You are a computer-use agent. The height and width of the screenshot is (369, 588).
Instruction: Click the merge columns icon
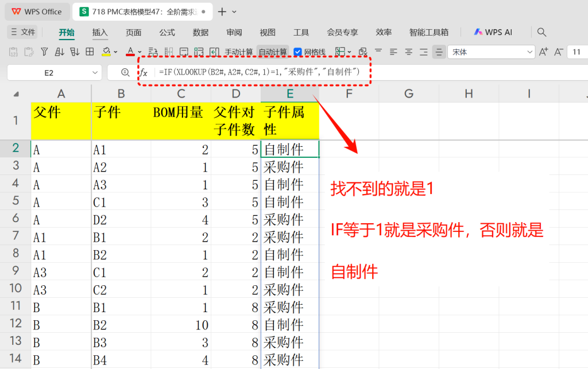pyautogui.click(x=169, y=52)
